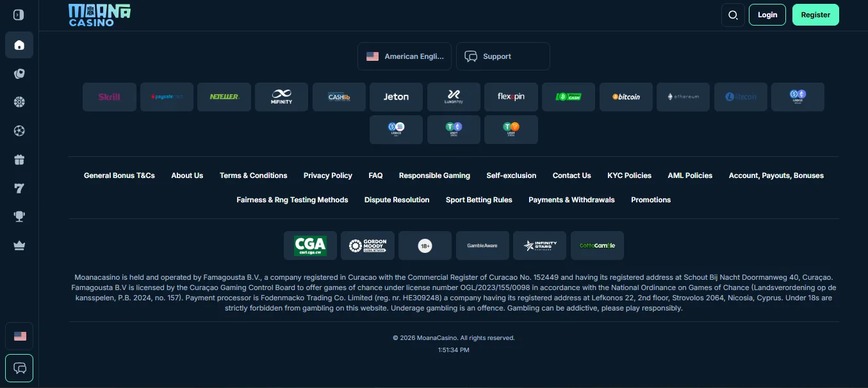Open the crown VIP sidebar icon
868x388 pixels.
click(x=19, y=245)
